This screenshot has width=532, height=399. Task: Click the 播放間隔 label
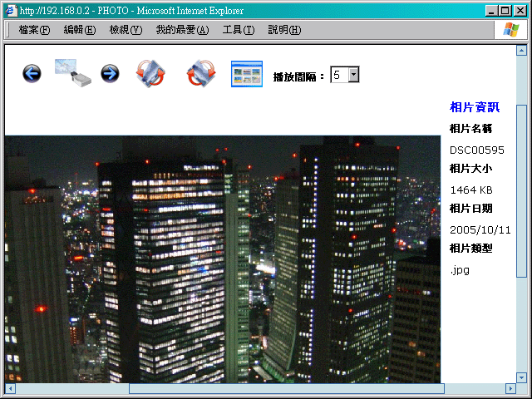(x=298, y=77)
